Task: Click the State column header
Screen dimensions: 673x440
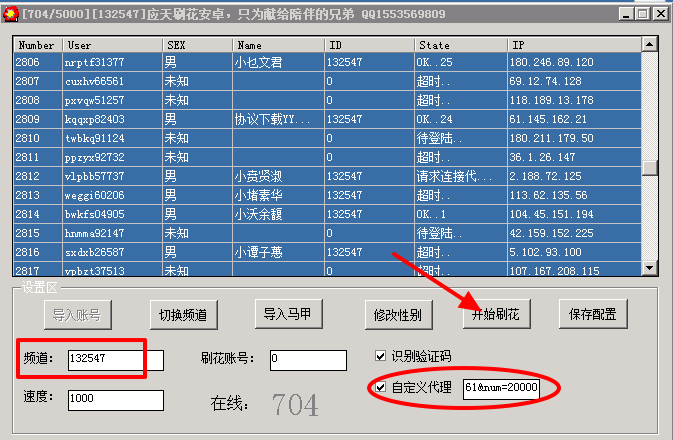Action: pos(460,45)
